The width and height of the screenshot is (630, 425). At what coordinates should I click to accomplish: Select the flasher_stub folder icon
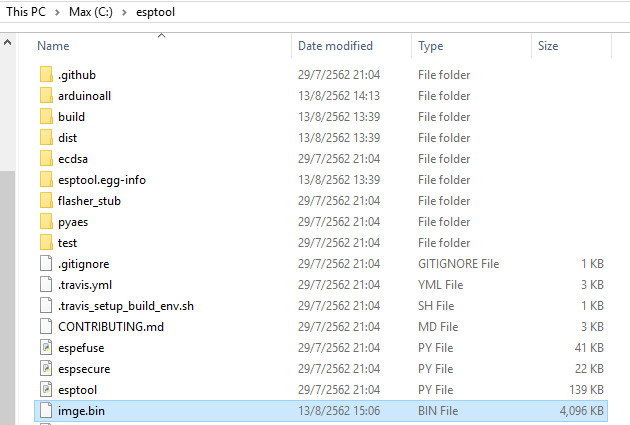click(46, 200)
